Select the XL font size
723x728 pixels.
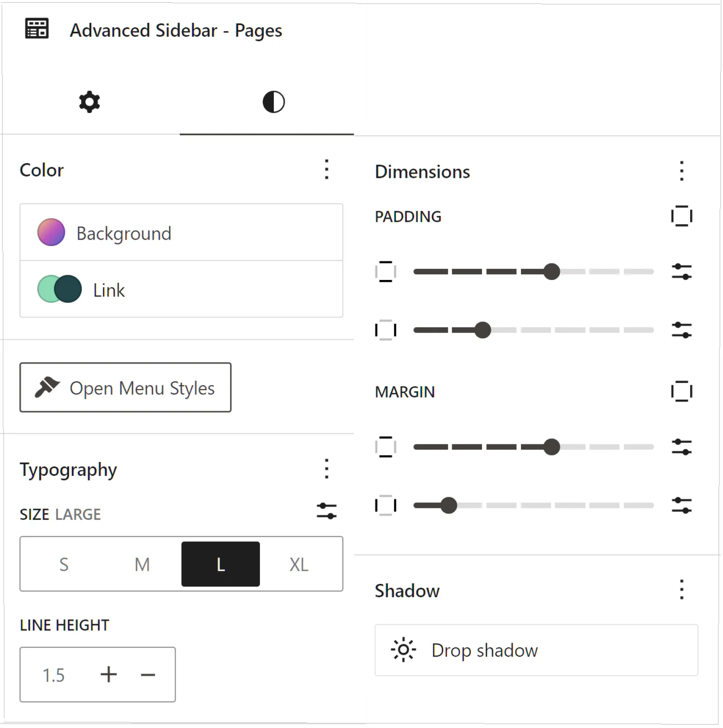click(298, 564)
